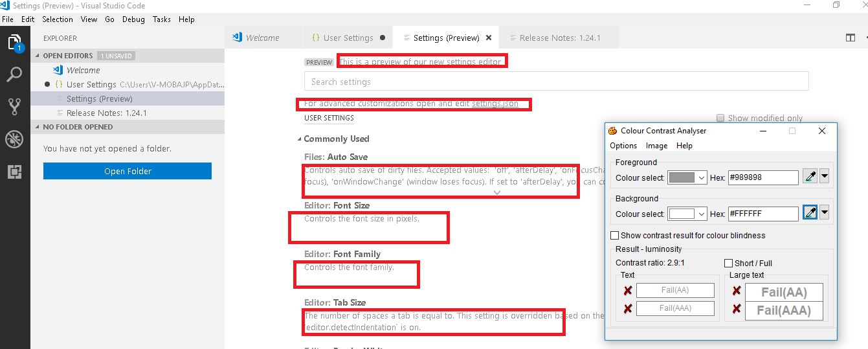Screen dimensions: 868x349
Task: Close the Settings (Preview) tab
Action: (489, 38)
